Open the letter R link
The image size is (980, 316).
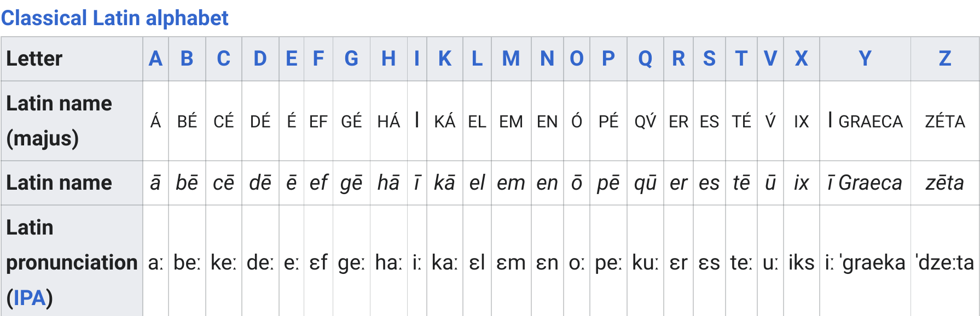coord(679,58)
